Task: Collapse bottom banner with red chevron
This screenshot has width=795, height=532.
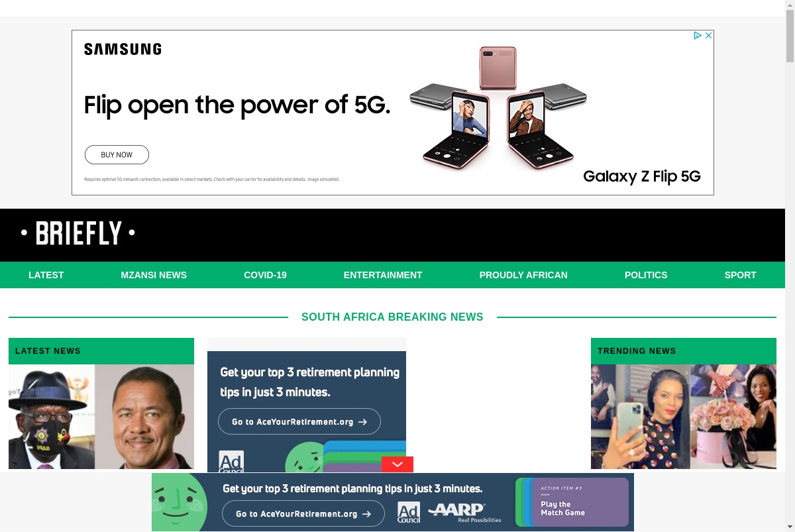Action: coord(397,464)
